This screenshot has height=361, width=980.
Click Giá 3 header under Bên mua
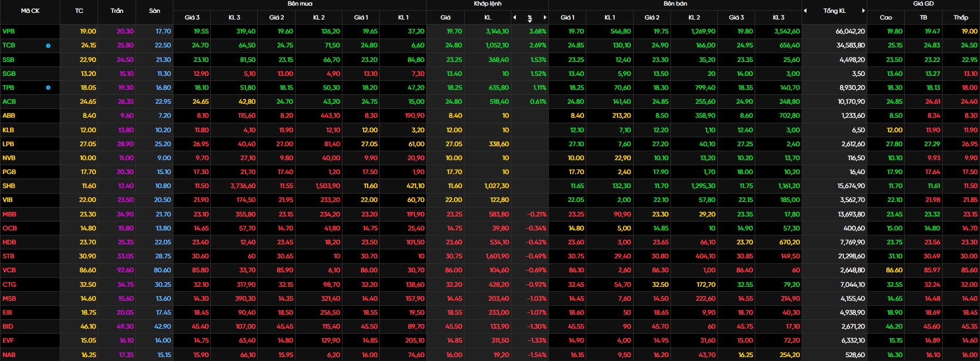point(192,17)
